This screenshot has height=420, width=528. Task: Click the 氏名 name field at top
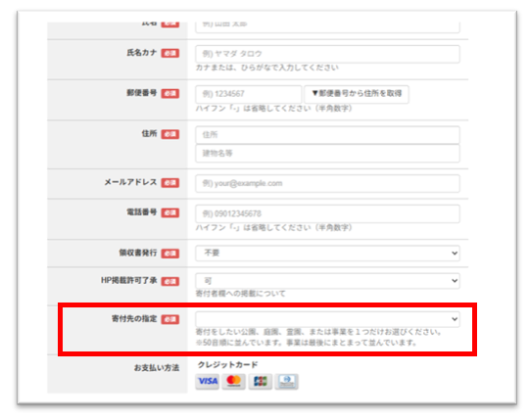pos(327,26)
